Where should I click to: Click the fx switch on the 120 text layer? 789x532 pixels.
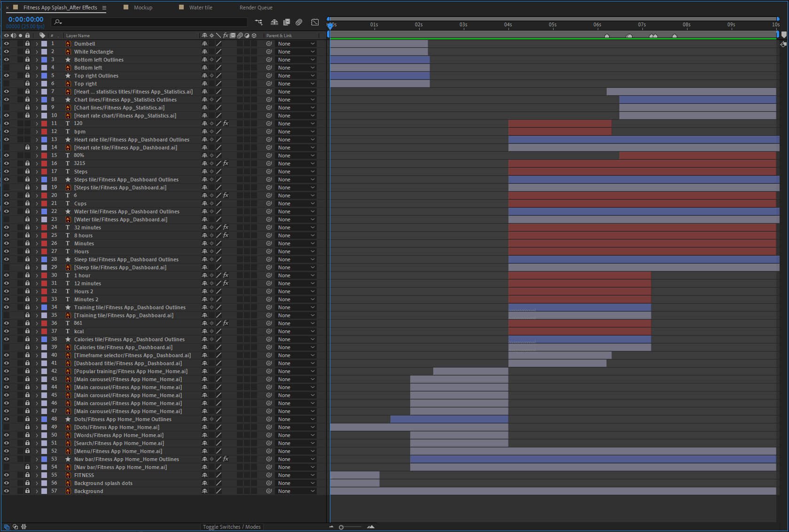(226, 123)
